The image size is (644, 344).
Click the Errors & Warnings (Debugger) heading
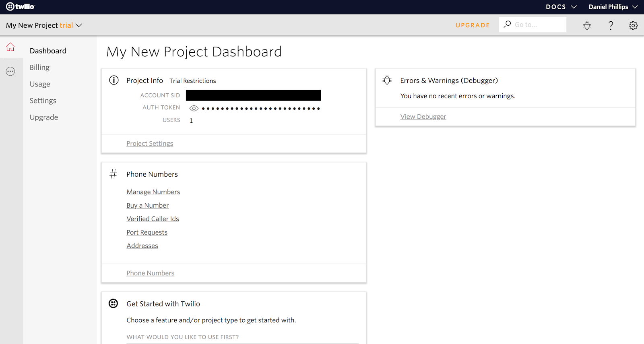[x=449, y=80]
